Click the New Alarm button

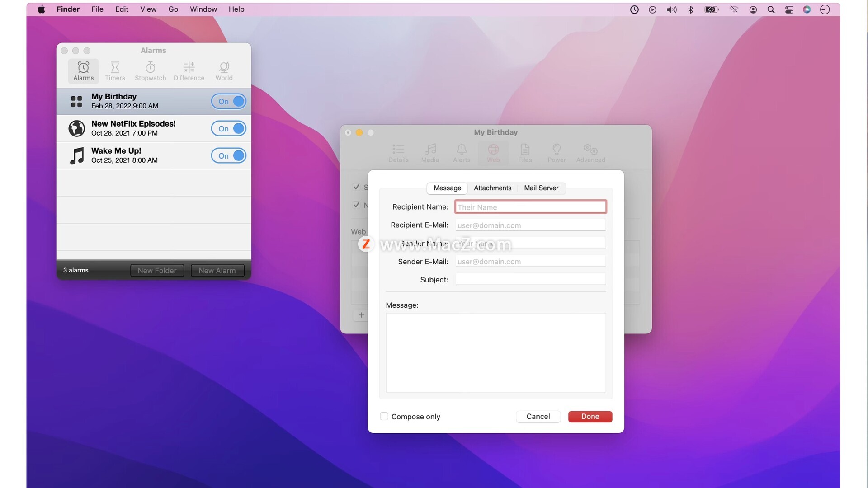point(217,270)
